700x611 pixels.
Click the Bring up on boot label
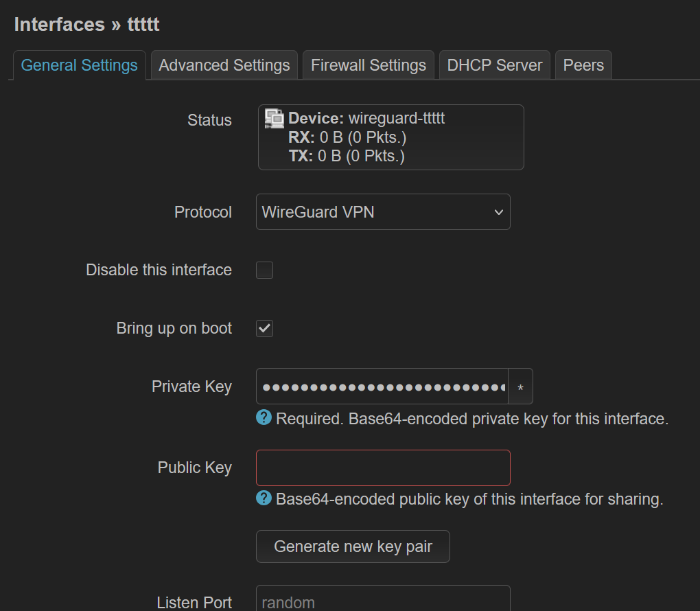click(x=174, y=328)
